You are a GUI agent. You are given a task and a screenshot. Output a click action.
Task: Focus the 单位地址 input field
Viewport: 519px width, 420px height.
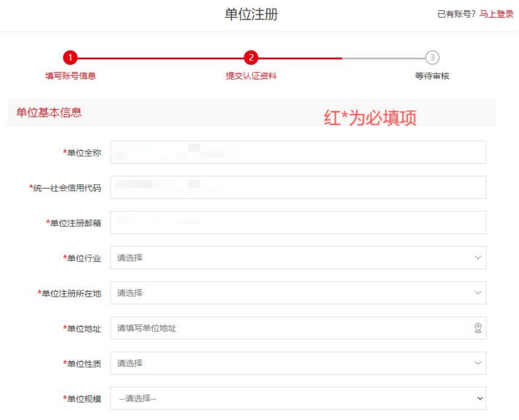click(298, 328)
